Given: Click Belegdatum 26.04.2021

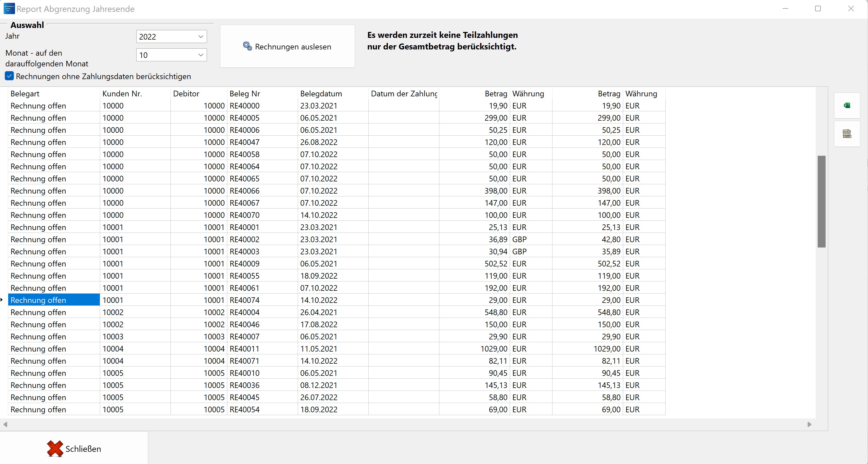Looking at the screenshot, I should coord(333,312).
